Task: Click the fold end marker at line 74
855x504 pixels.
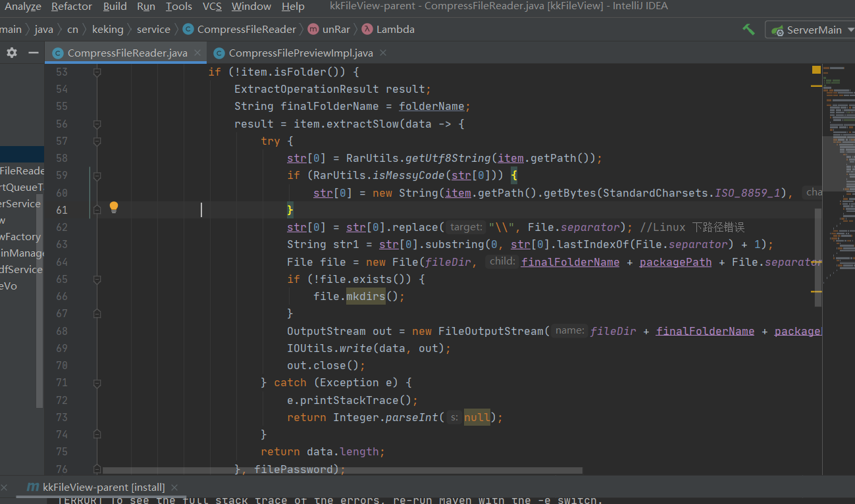Action: [97, 434]
